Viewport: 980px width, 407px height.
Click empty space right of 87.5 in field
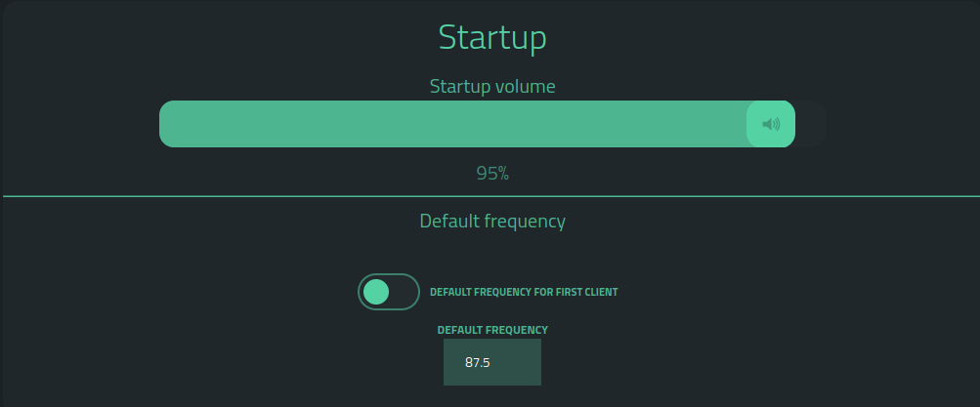[x=518, y=363]
